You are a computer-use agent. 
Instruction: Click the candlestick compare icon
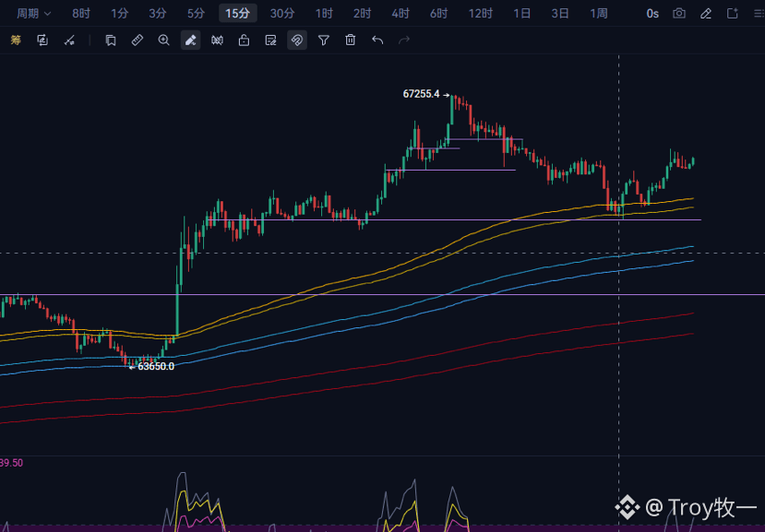coord(217,40)
